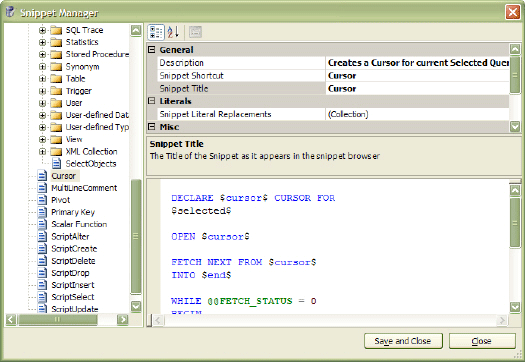Image resolution: width=525 pixels, height=362 pixels.
Task: Select the Pivot snippet file icon
Action: click(x=42, y=200)
